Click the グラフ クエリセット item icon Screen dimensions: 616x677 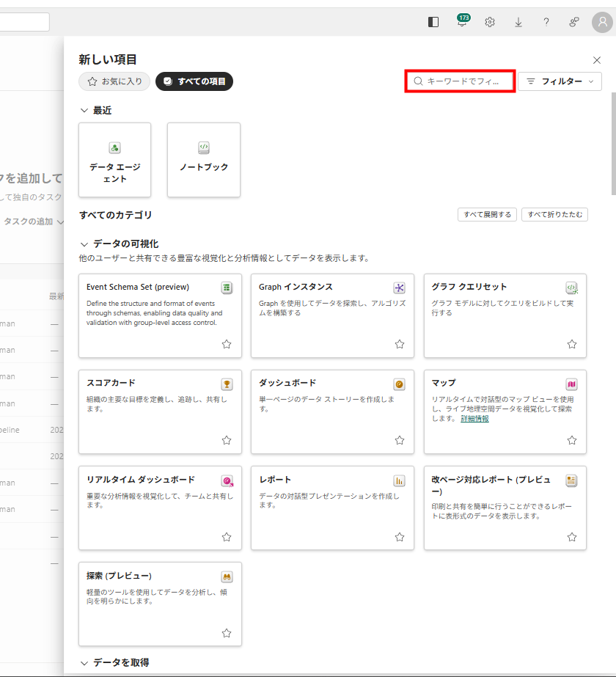pos(571,288)
